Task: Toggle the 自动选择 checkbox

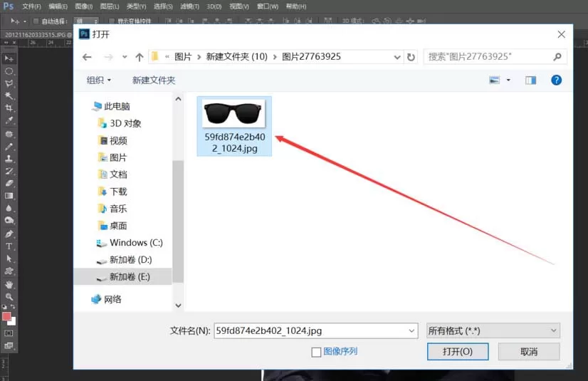Action: click(36, 21)
